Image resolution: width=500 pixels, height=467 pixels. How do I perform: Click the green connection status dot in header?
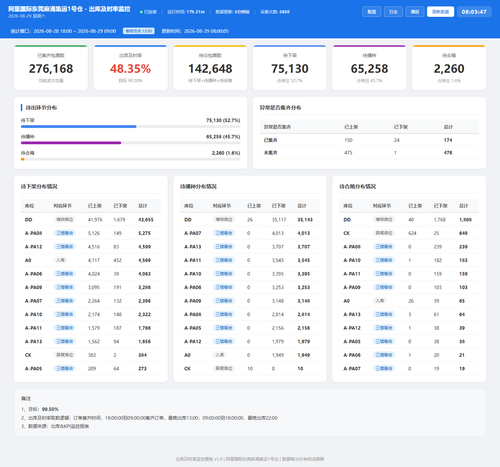(141, 12)
